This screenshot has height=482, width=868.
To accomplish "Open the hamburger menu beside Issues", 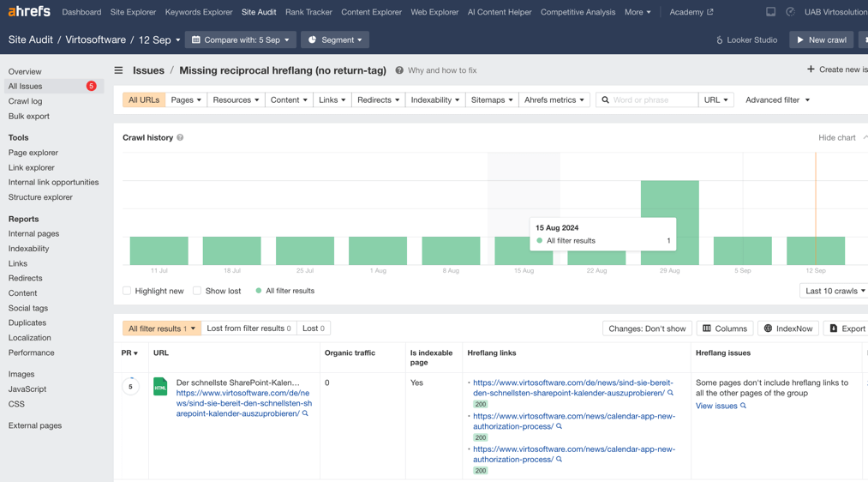I will (118, 70).
